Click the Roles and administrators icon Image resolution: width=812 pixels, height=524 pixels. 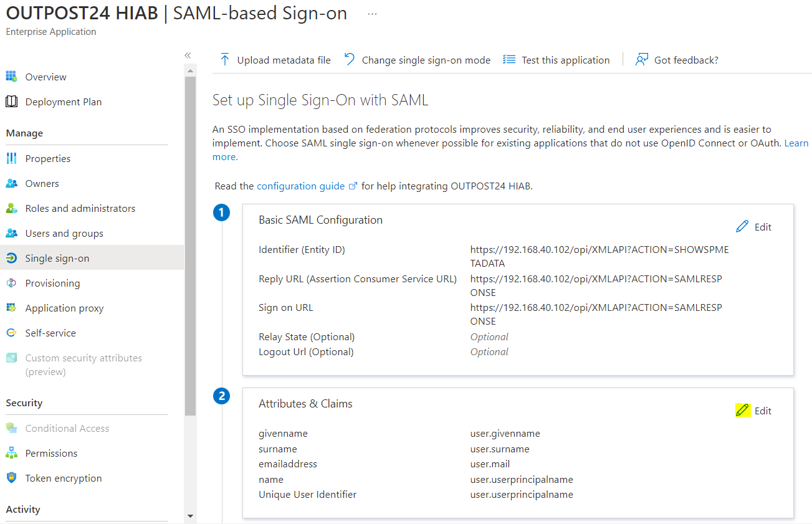[11, 208]
